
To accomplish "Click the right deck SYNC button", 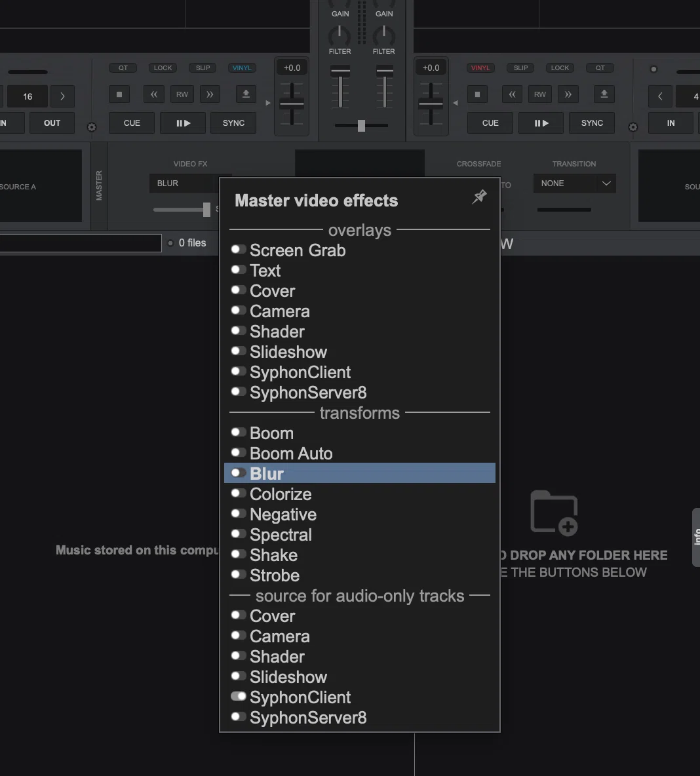I will (592, 123).
